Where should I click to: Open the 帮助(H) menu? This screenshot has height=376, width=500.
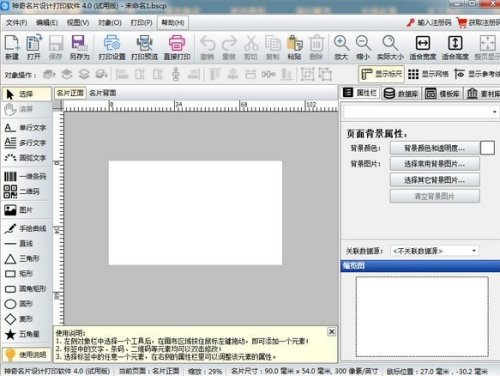173,23
